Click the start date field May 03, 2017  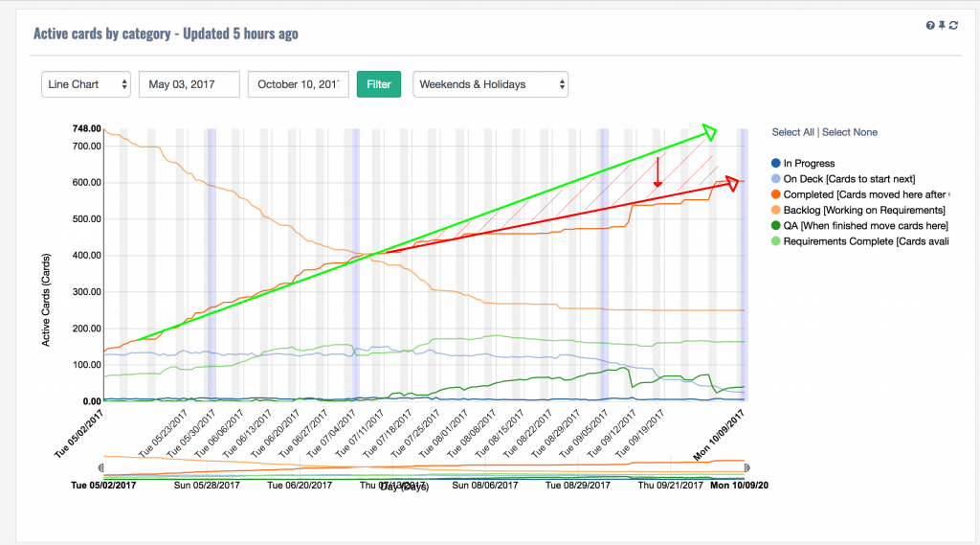(189, 84)
